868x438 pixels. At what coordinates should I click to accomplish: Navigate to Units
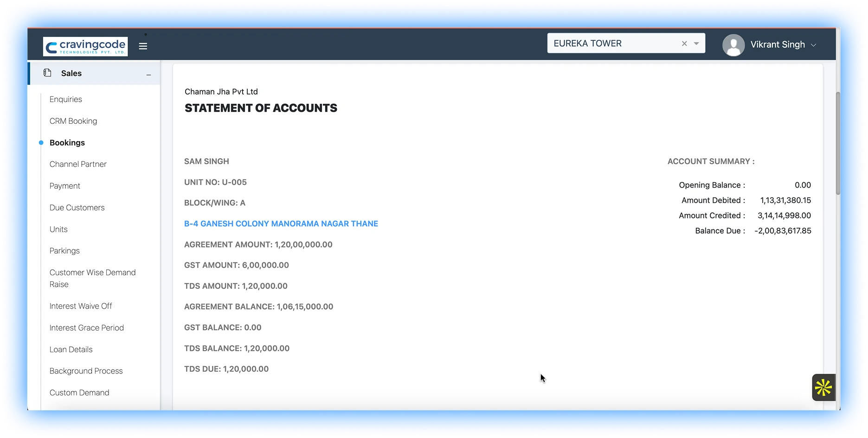click(x=58, y=229)
